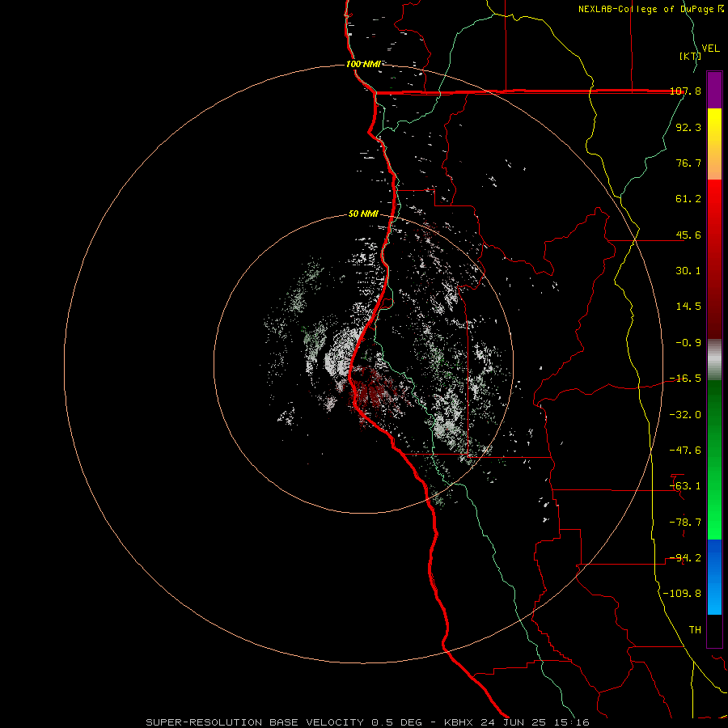
Task: Click the 30.1 legend value
Action: (x=688, y=271)
